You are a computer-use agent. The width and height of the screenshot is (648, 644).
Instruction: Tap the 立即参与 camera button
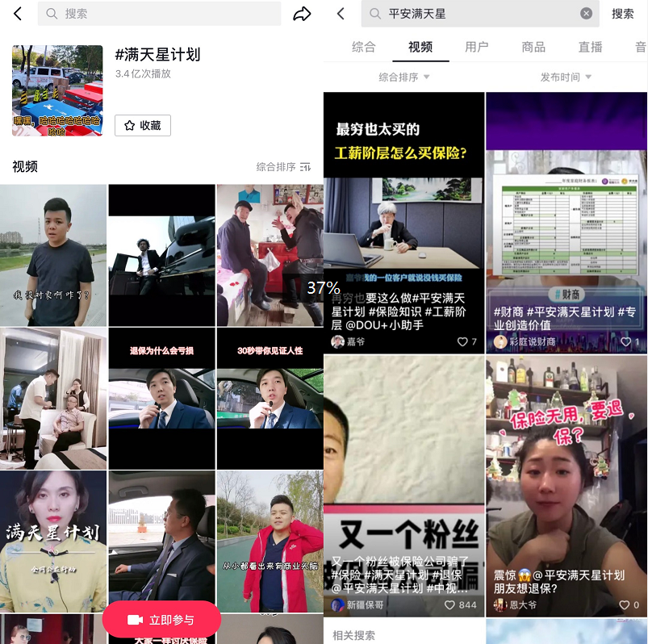coord(161,620)
